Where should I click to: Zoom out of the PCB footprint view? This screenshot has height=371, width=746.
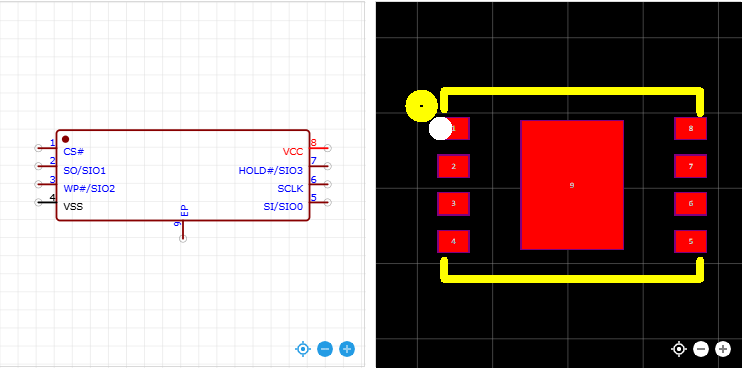point(701,349)
